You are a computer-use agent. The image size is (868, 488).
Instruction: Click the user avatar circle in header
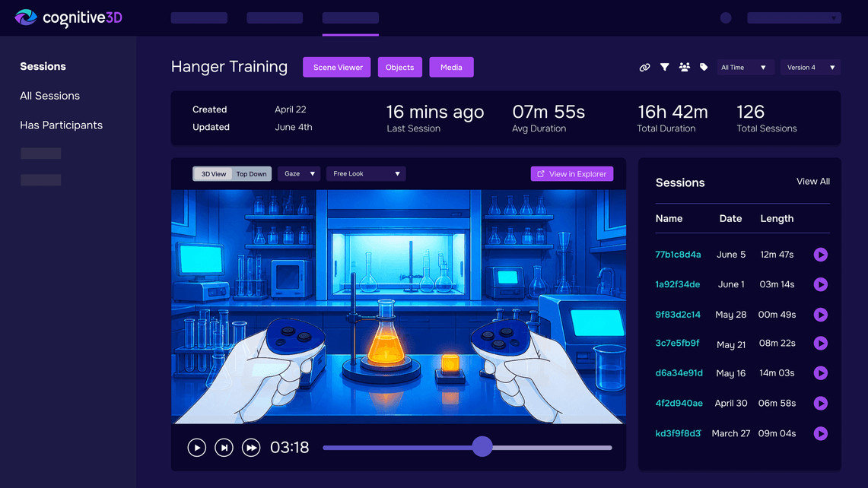click(x=726, y=17)
